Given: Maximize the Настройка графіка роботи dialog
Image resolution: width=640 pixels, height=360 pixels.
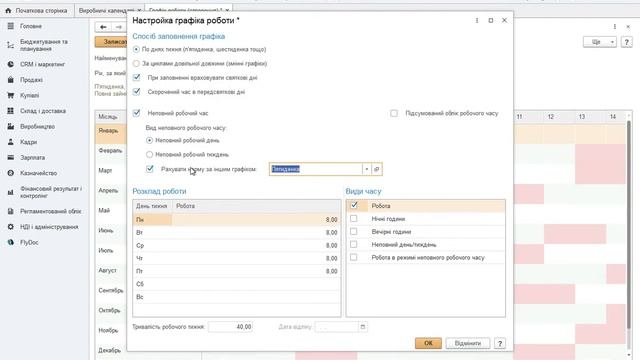Looking at the screenshot, I should [491, 20].
